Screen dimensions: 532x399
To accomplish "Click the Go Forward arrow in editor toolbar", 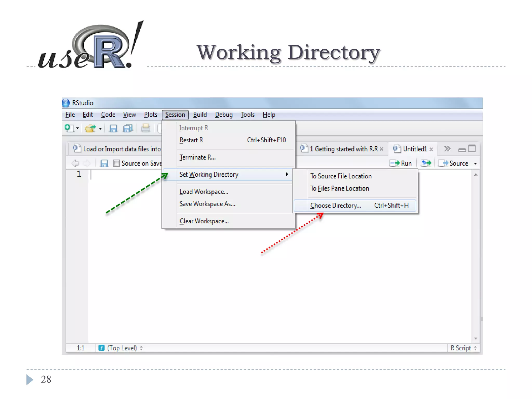I will [87, 163].
